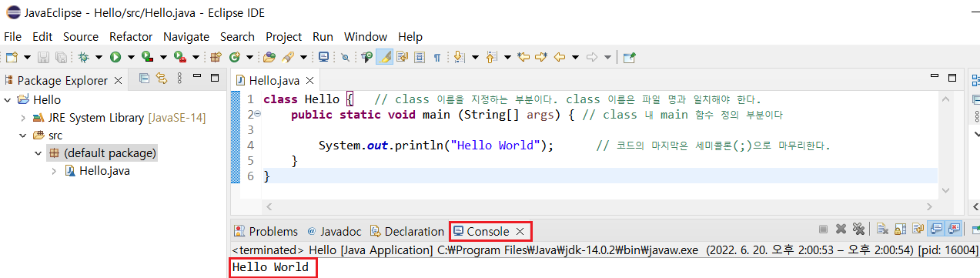The height and width of the screenshot is (278, 980).
Task: Click the Next Annotation arrow icon
Action: 459,57
